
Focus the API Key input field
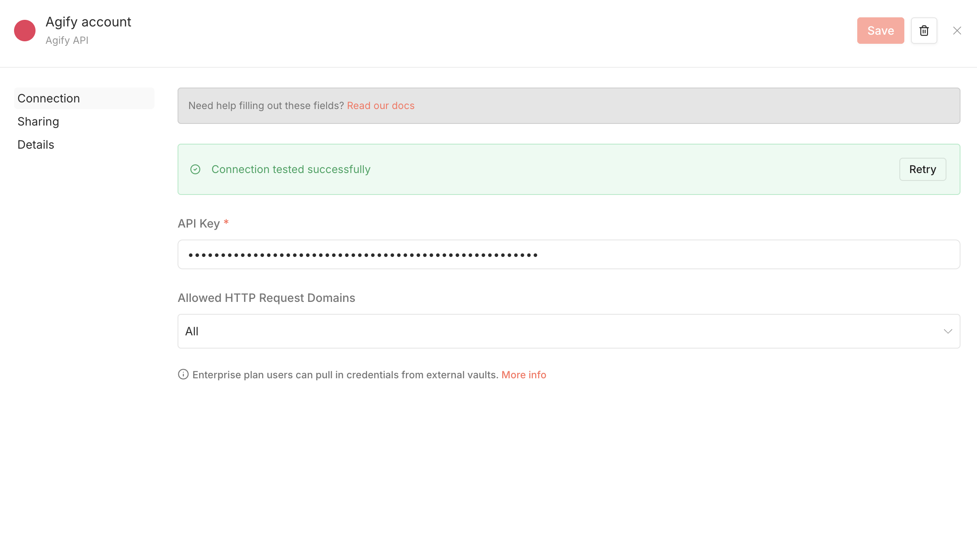point(569,254)
